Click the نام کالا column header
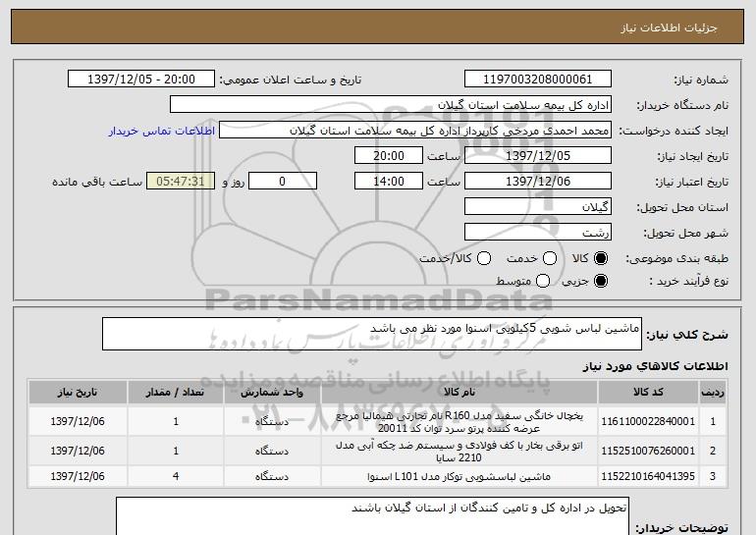Screen dimensions: 756x535 (459, 393)
